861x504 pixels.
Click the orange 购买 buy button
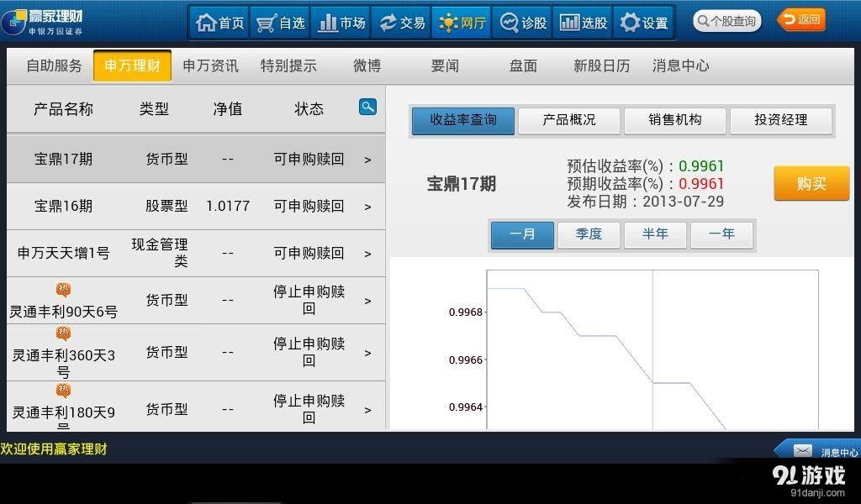(x=810, y=183)
